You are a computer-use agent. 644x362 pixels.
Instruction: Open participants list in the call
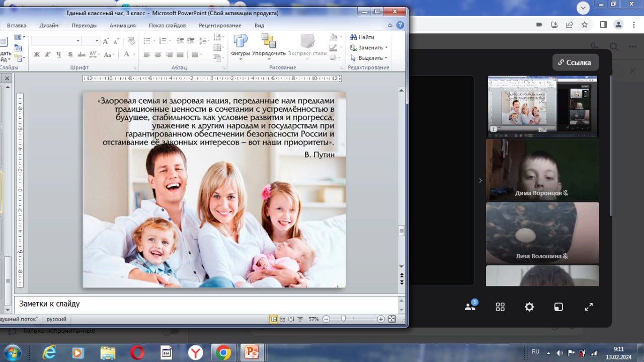point(470,307)
